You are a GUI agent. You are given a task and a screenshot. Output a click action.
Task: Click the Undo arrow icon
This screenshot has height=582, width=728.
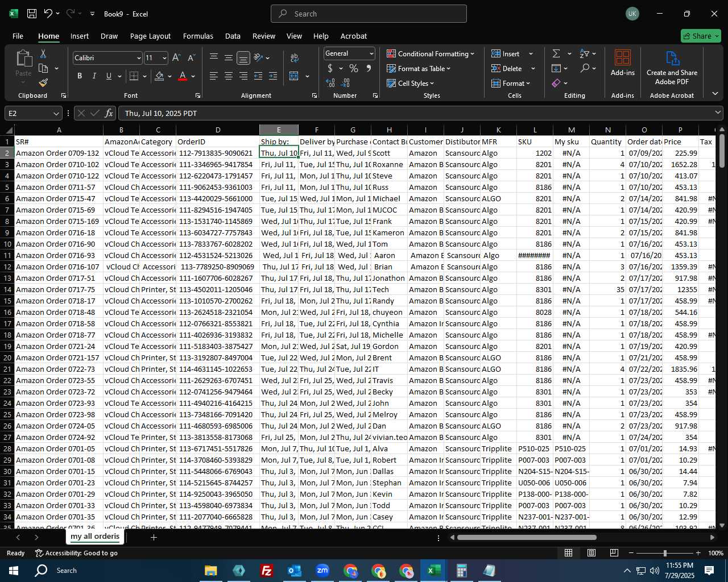(48, 14)
